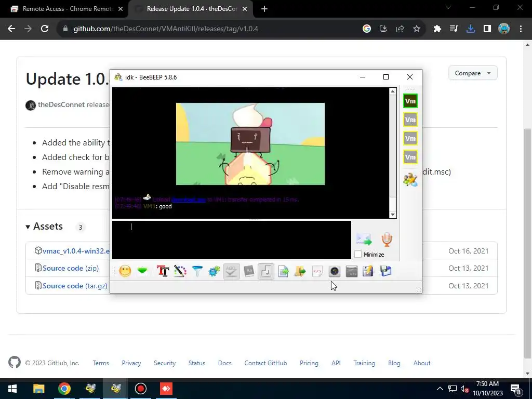
Task: Open a new Chrome tab
Action: click(264, 9)
